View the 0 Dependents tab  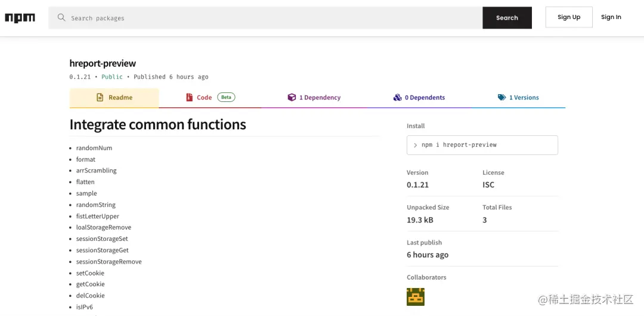click(x=425, y=97)
